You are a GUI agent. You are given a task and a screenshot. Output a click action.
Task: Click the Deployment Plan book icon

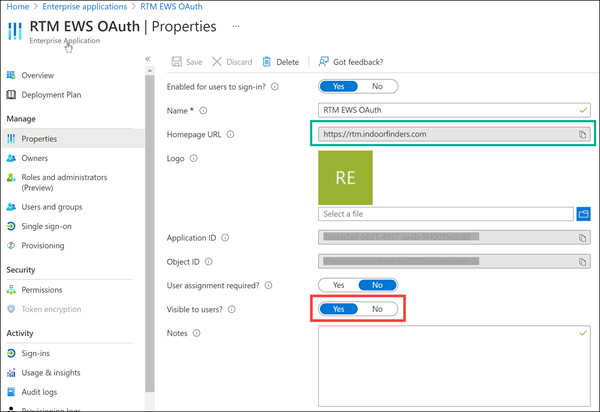click(x=11, y=94)
